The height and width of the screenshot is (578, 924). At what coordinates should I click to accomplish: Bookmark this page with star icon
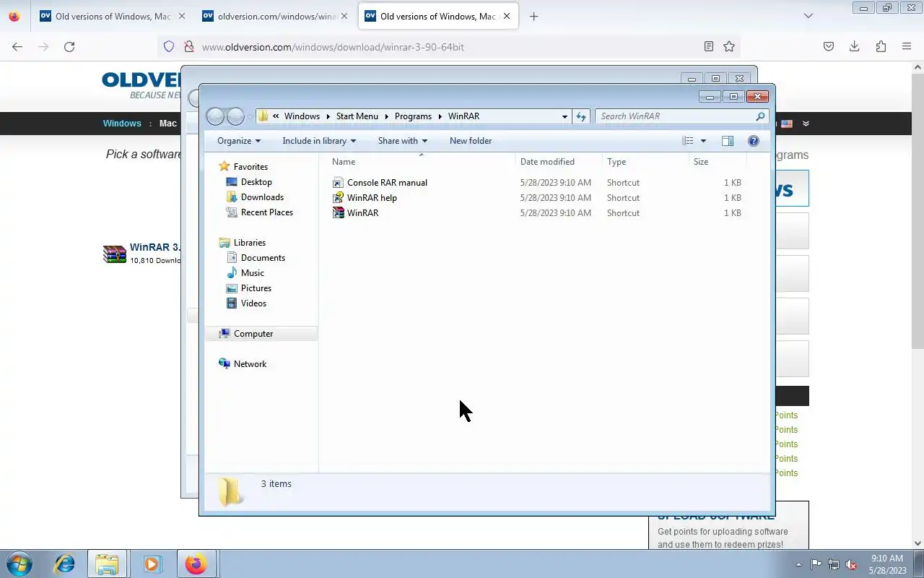tap(729, 46)
